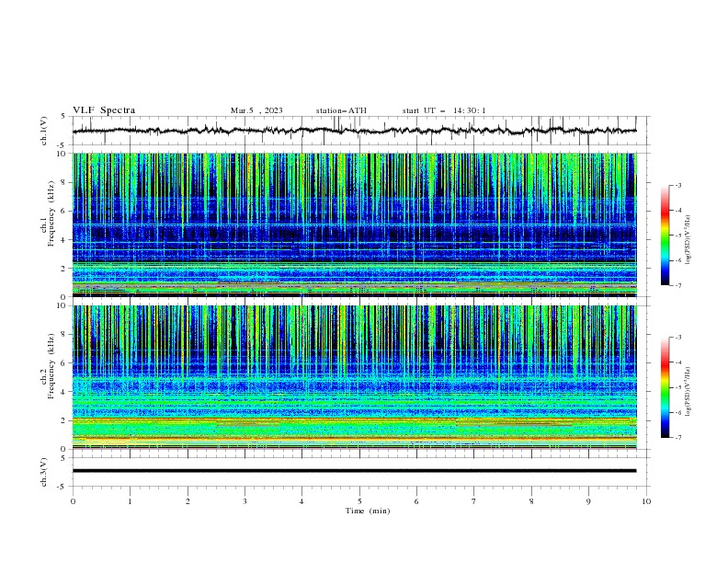Click the ch.2 colorbar 'log(PSD)(V²/Hz)' label
Image resolution: width=728 pixels, height=563 pixels.
[x=688, y=392]
